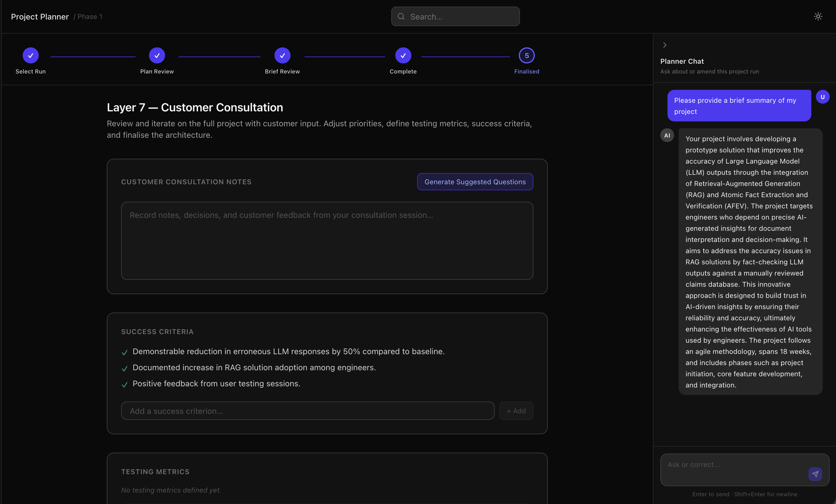This screenshot has width=836, height=504.
Task: Click user message 'Please provide a brief summary'
Action: click(x=739, y=106)
